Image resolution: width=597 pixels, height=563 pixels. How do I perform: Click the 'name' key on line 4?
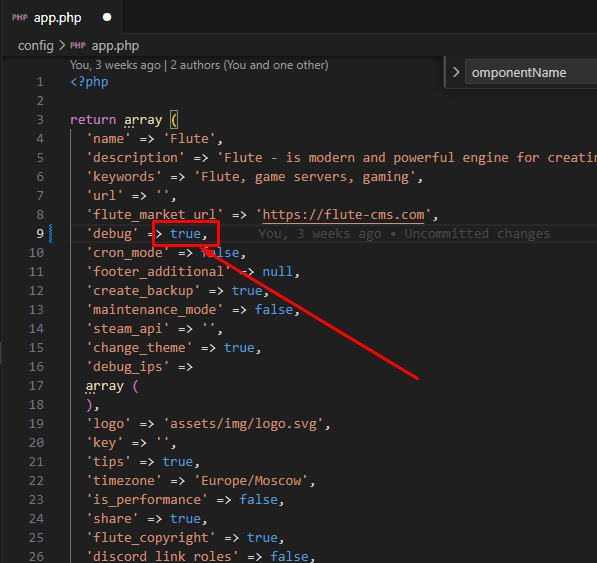click(109, 139)
